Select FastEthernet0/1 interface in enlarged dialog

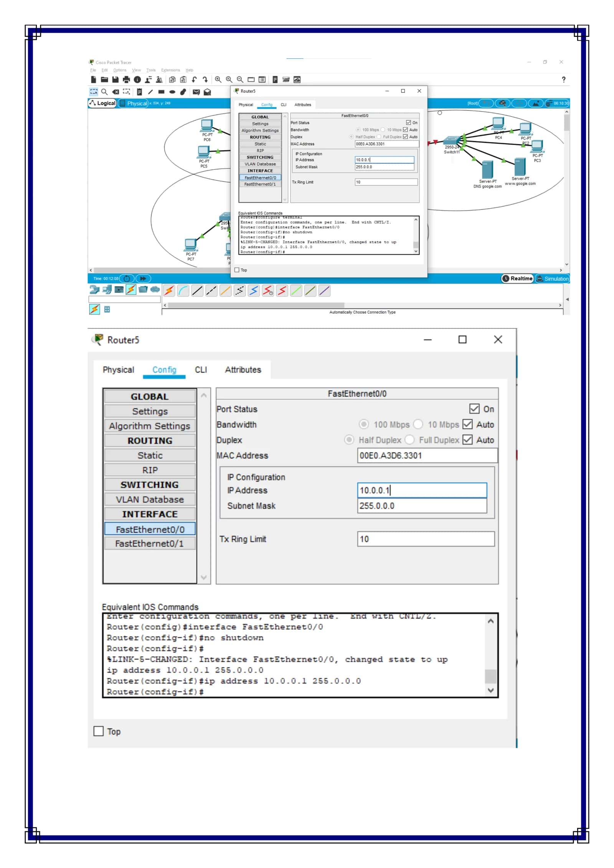[x=150, y=543]
